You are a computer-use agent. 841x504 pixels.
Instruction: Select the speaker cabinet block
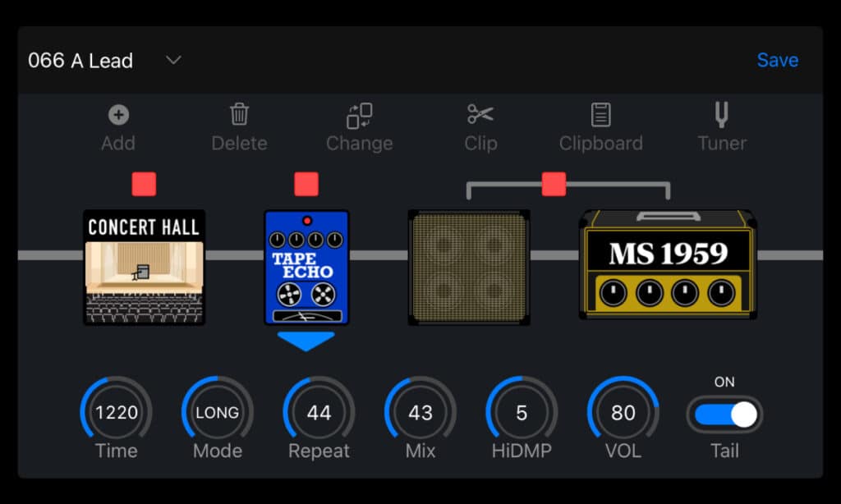click(x=469, y=267)
